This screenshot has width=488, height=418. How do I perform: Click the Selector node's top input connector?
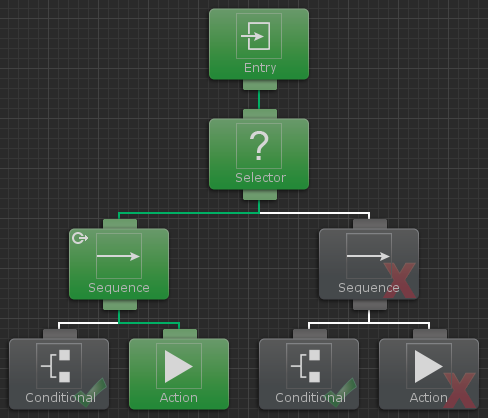pyautogui.click(x=260, y=114)
